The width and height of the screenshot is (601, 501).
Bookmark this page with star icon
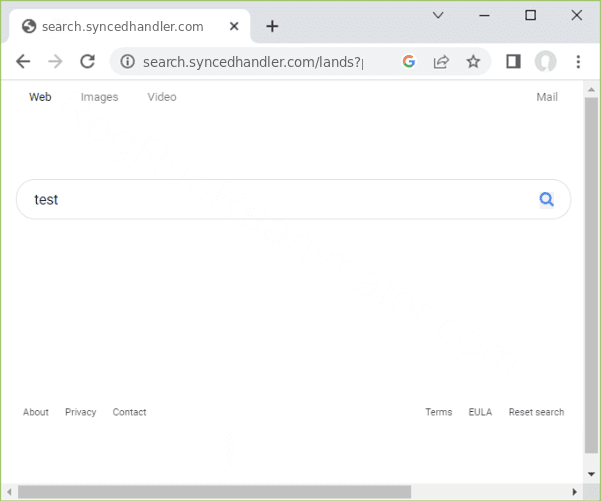click(x=473, y=62)
